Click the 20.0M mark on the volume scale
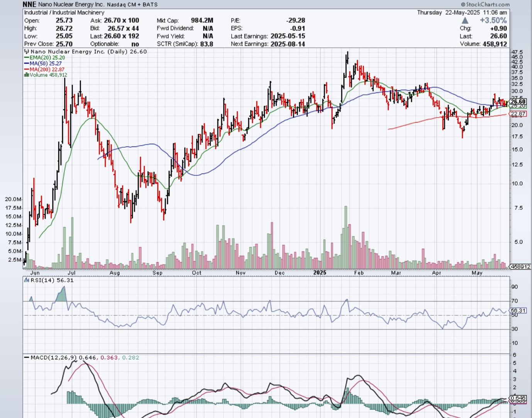Screen dimensions: 532x418 pos(13,199)
